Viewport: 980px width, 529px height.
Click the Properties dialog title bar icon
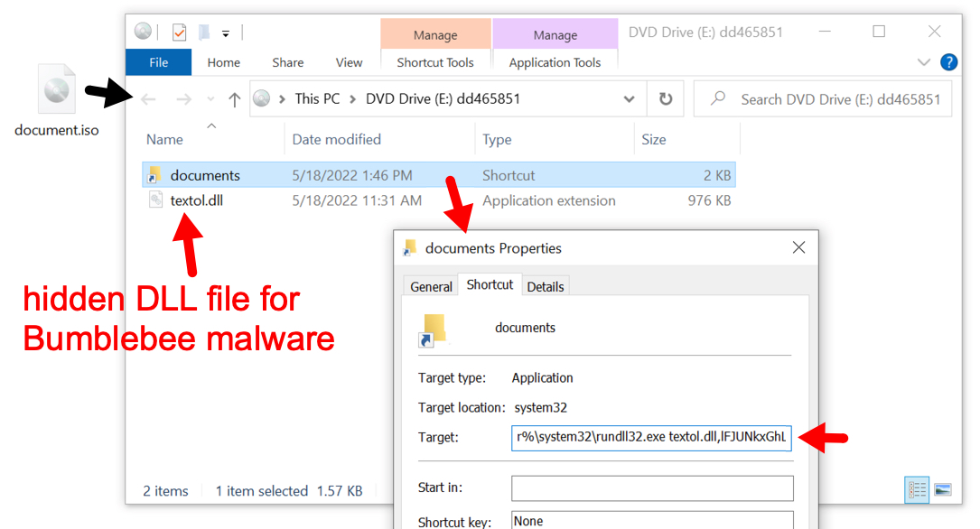point(410,248)
